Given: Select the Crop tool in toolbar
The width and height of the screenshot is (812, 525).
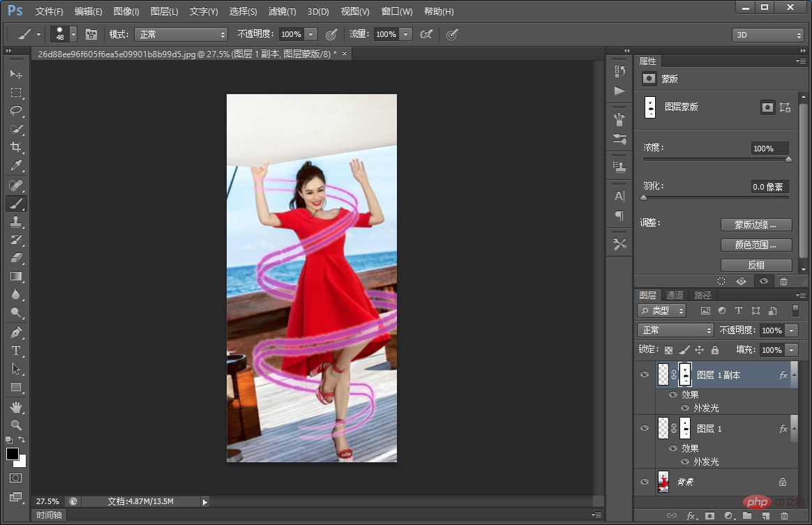Looking at the screenshot, I should (x=16, y=147).
